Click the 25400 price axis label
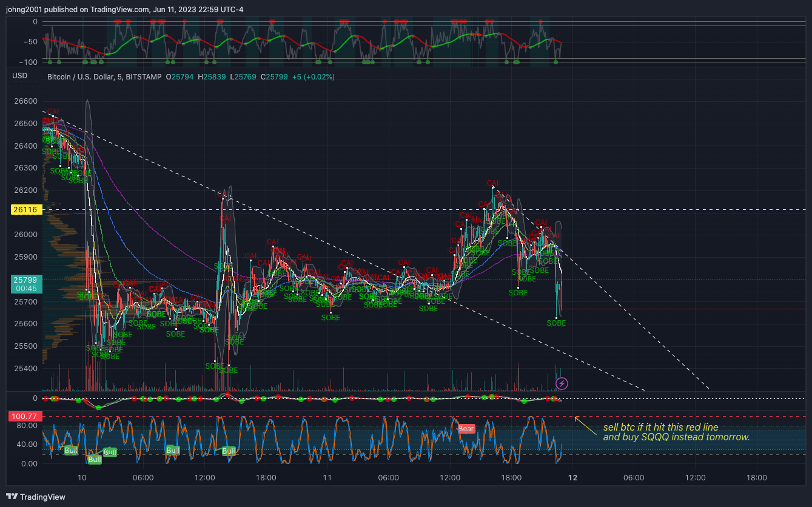 coord(25,369)
